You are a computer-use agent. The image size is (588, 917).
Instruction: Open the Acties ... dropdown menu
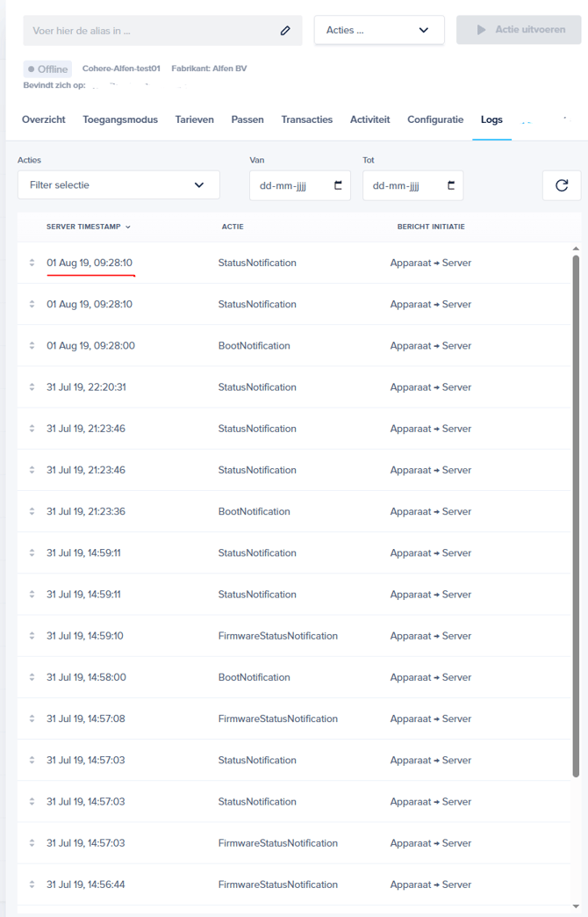378,30
